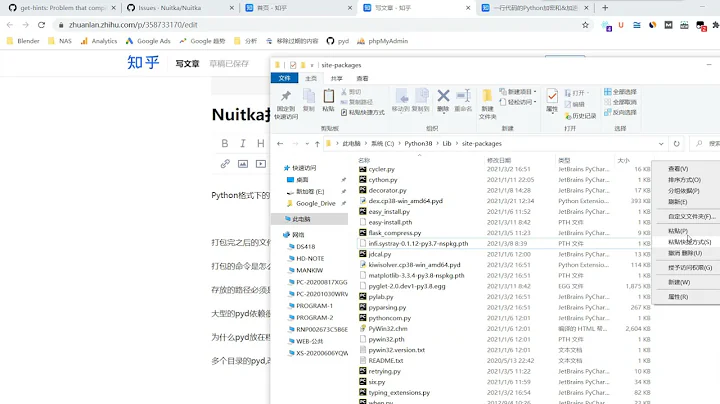Click Italic button in Zhihu editor
The width and height of the screenshot is (720, 404).
242,143
